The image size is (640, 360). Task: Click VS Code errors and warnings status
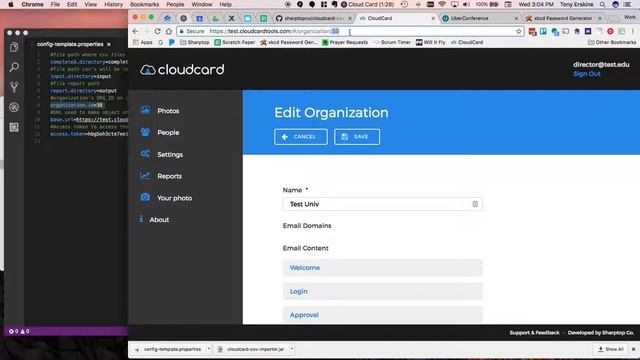(19, 331)
